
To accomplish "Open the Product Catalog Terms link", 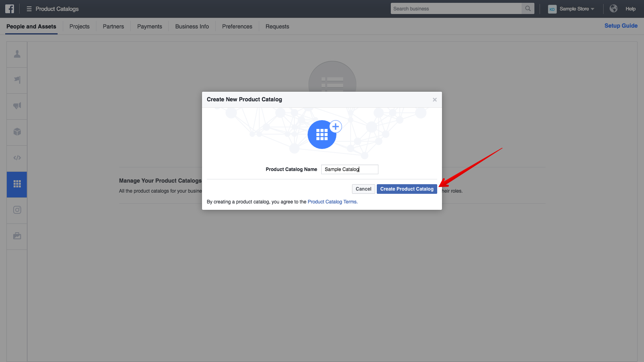I will (332, 202).
